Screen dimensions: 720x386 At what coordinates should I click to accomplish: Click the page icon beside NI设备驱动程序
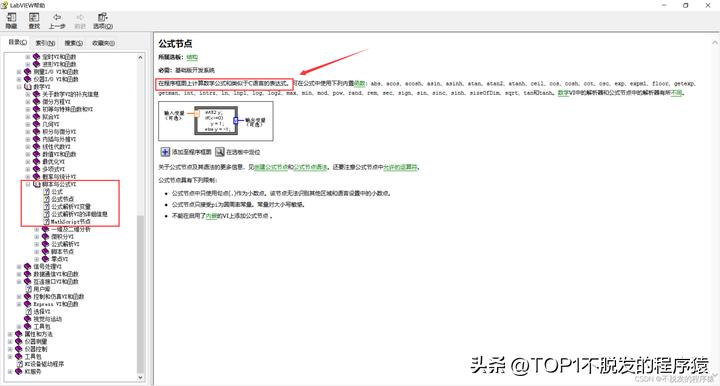tap(19, 364)
